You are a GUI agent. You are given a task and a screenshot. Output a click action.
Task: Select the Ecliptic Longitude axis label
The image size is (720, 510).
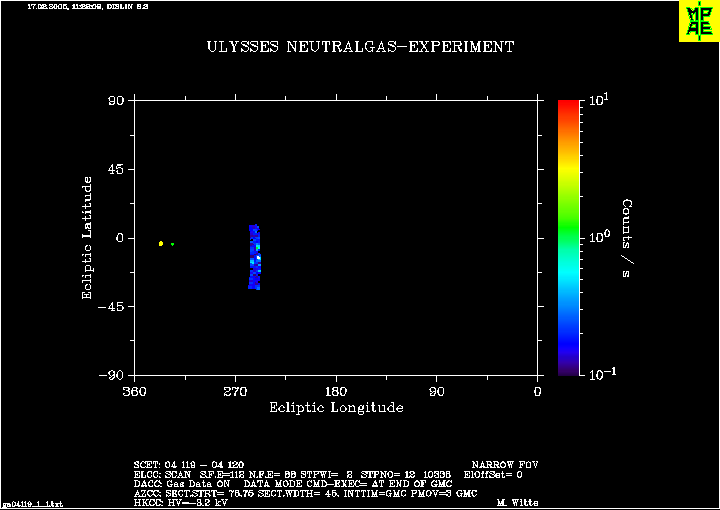click(336, 408)
